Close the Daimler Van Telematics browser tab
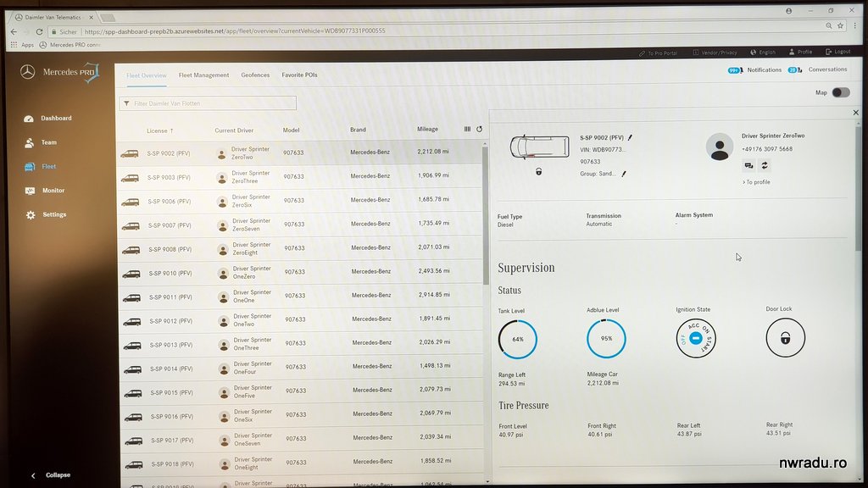Screen dimensions: 868x488 pyautogui.click(x=92, y=18)
